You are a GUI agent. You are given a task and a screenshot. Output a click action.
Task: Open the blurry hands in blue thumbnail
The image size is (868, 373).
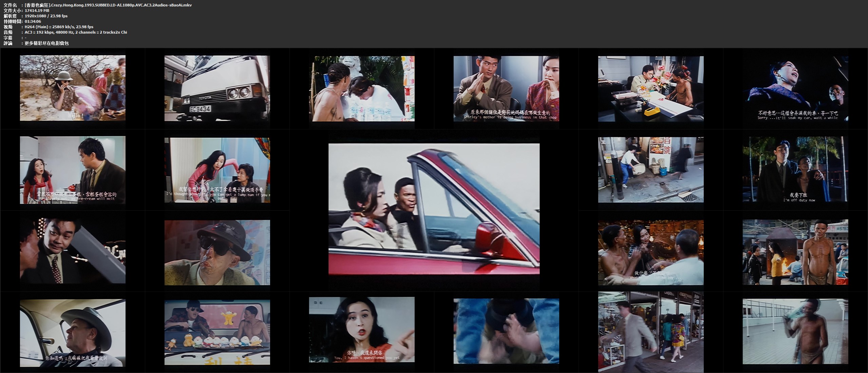coord(506,331)
